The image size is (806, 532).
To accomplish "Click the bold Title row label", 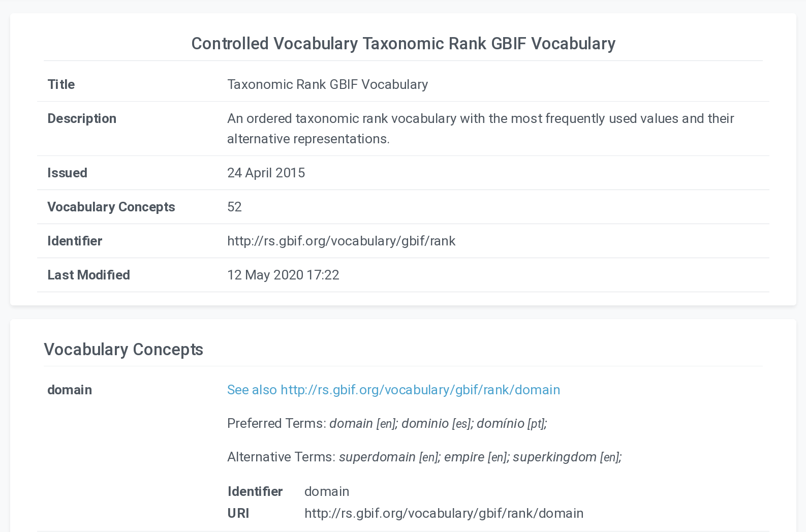I will click(x=61, y=84).
